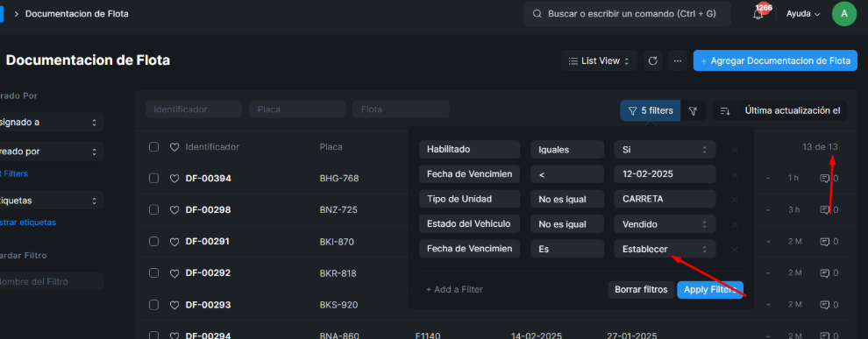
Task: Open comments icon on DF-00293 row
Action: pyautogui.click(x=825, y=304)
